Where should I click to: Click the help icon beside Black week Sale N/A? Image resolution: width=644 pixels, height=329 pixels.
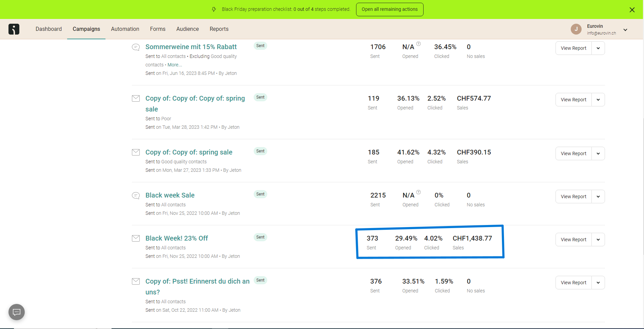pyautogui.click(x=418, y=192)
